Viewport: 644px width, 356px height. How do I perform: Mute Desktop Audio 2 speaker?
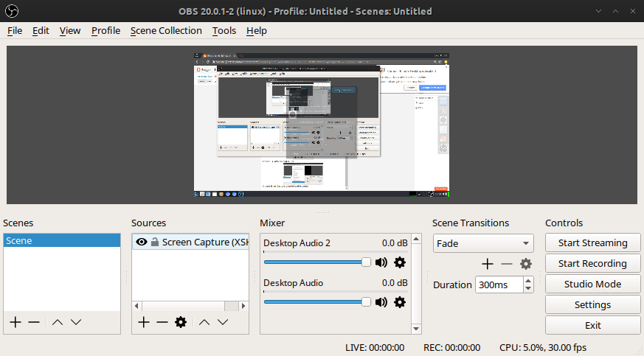click(381, 262)
